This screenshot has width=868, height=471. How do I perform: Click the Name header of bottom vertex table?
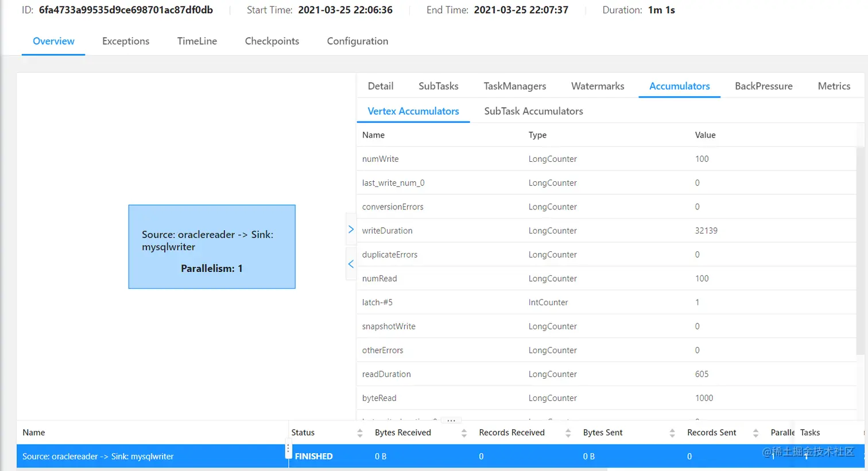[34, 433]
